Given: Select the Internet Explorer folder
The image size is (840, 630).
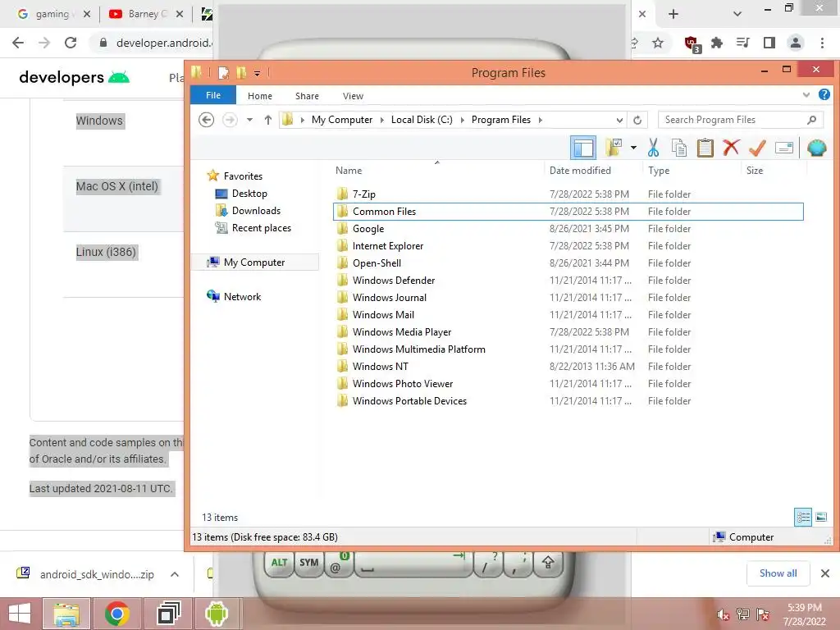Looking at the screenshot, I should point(388,245).
